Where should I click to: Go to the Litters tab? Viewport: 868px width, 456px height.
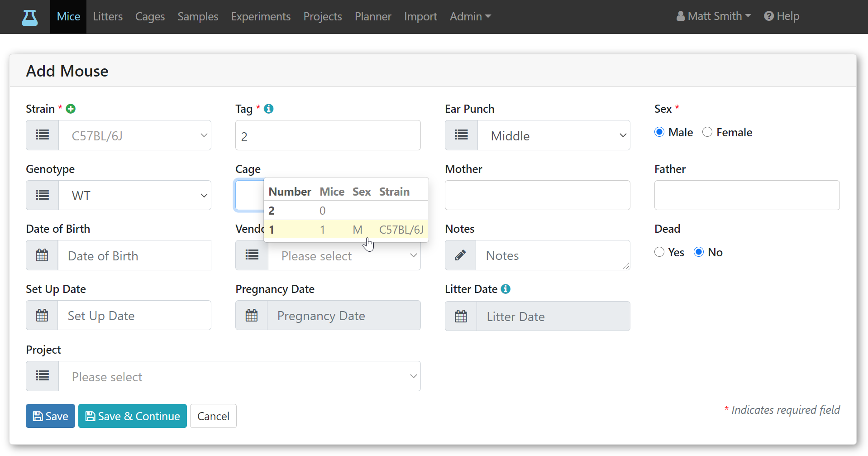[x=108, y=17]
